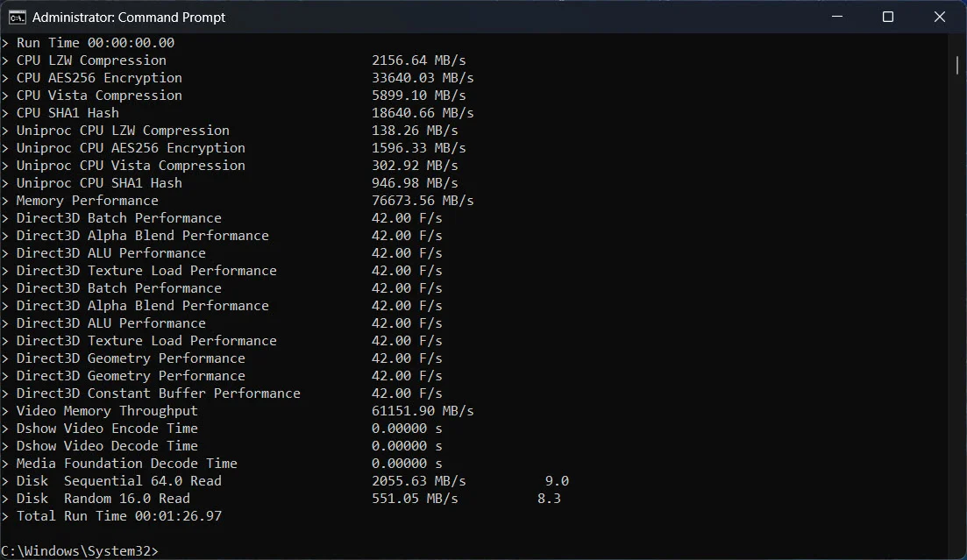Viewport: 967px width, 560px height.
Task: Select 'Media Foundation Decode Time' label
Action: pos(127,464)
